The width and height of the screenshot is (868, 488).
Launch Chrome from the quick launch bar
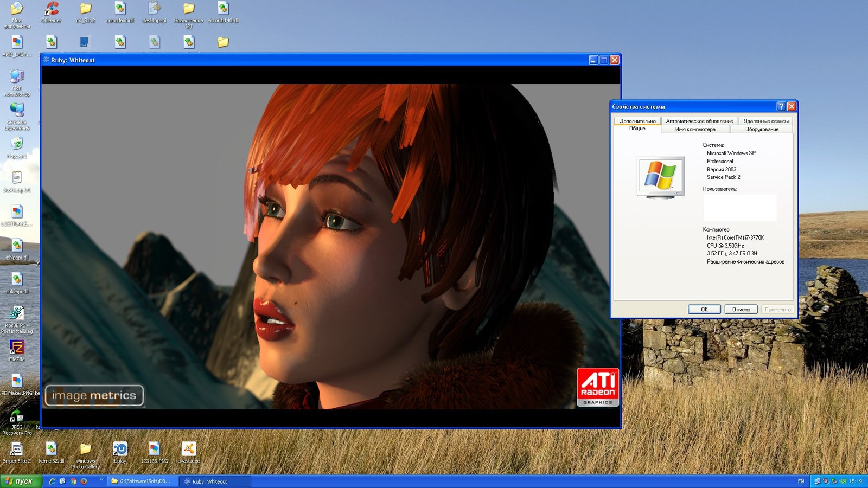[x=73, y=481]
